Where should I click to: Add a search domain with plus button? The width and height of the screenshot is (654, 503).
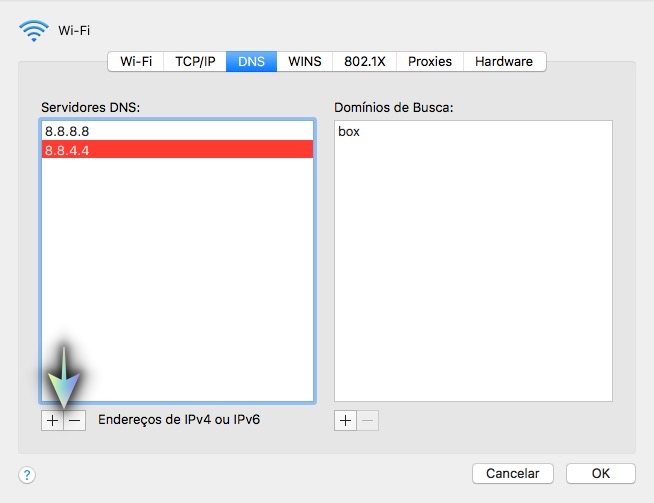point(345,421)
